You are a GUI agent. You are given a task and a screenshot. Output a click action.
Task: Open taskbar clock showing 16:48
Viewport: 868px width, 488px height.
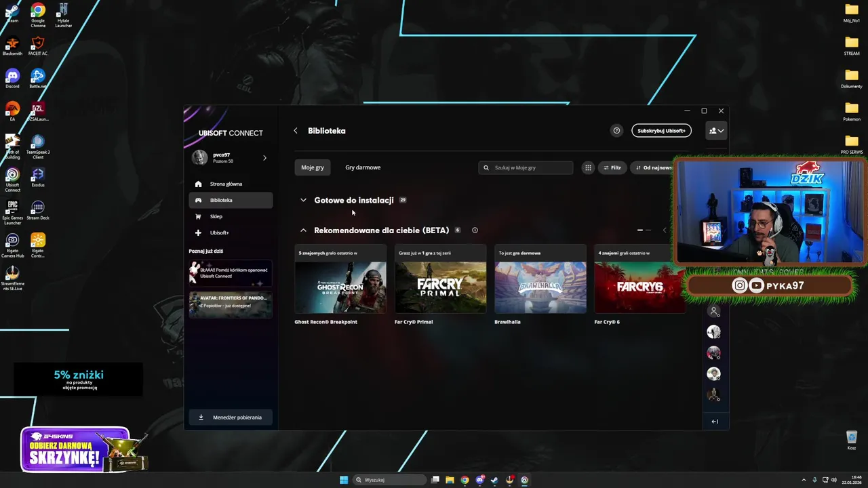852,480
